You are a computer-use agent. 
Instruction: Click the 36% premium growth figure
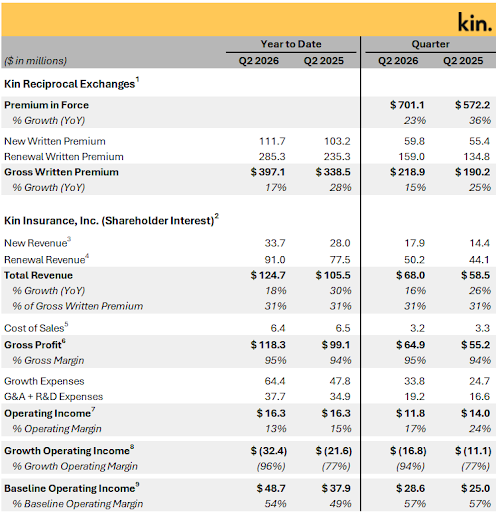click(x=480, y=120)
